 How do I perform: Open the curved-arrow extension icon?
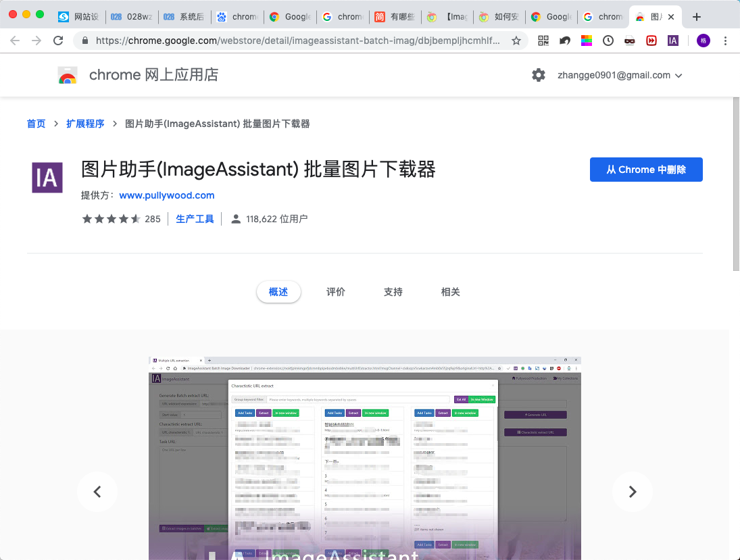pyautogui.click(x=565, y=41)
